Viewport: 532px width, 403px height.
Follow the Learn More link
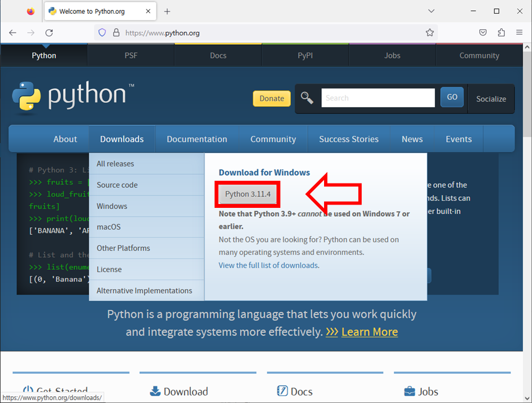point(369,332)
